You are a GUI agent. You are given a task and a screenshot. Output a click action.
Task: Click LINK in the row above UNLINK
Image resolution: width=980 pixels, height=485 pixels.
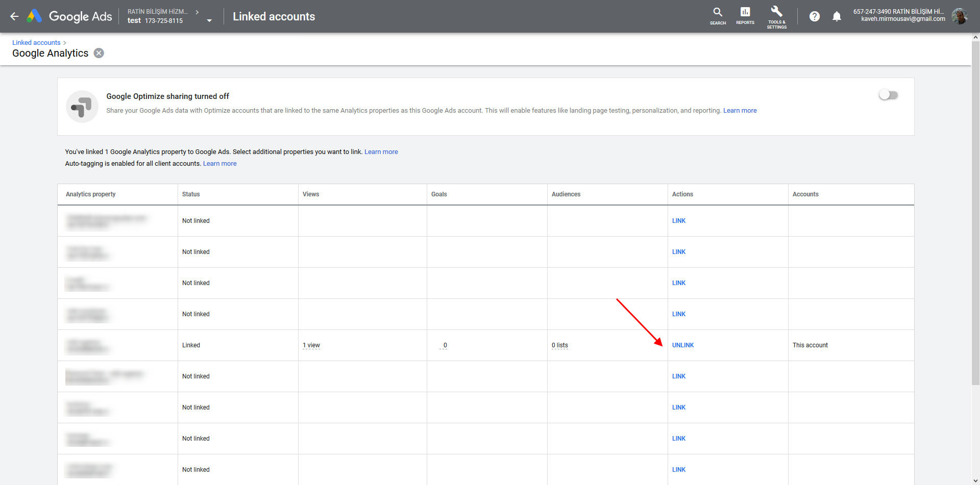click(x=679, y=314)
